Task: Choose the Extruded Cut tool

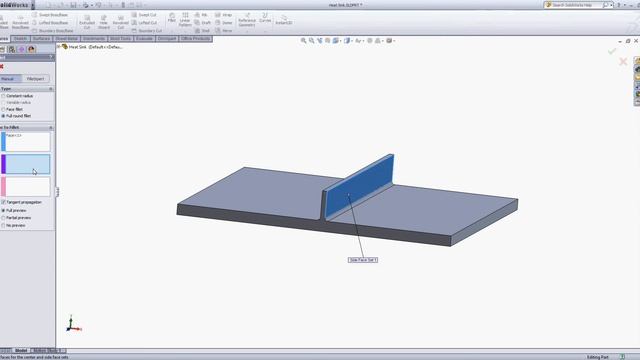Action: click(x=87, y=22)
